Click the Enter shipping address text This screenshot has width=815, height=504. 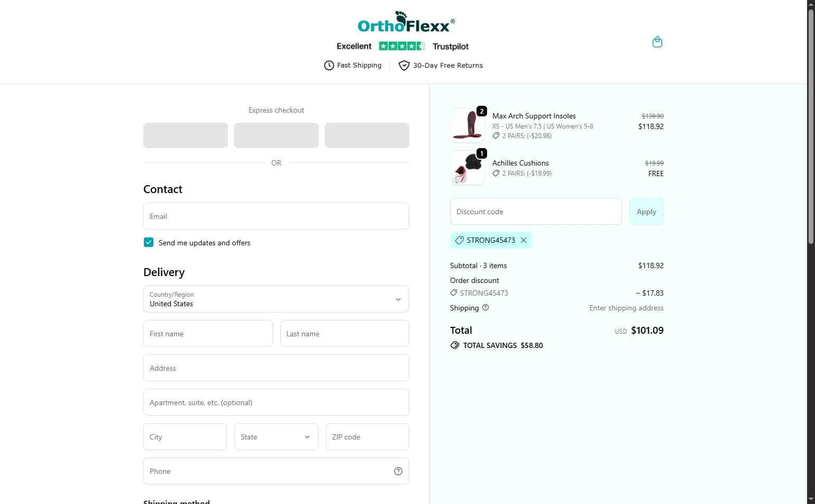(x=627, y=308)
